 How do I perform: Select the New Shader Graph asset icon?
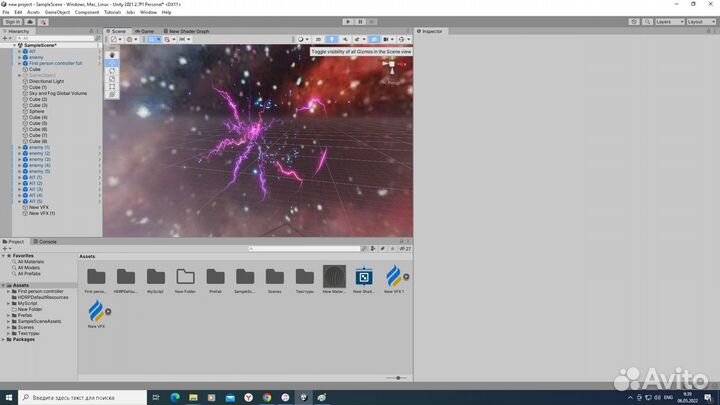[x=364, y=277]
